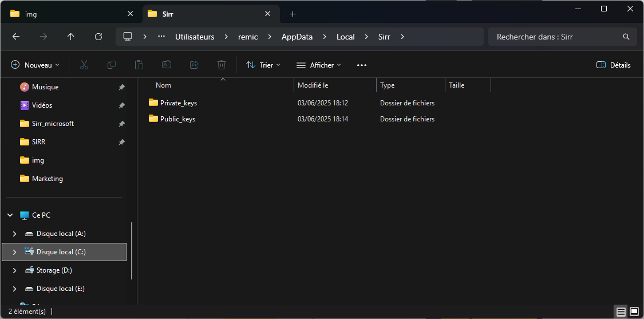The image size is (644, 319).
Task: Expand Disque local (A:) node
Action: (x=15, y=234)
